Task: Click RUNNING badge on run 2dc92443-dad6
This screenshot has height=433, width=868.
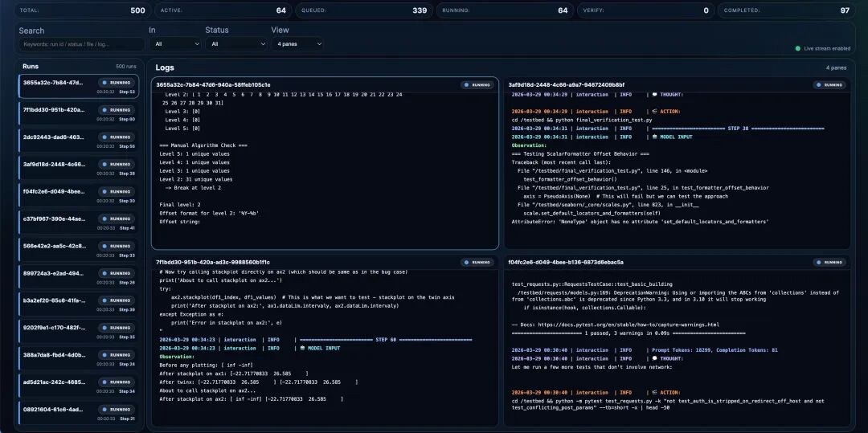Action: [117, 137]
